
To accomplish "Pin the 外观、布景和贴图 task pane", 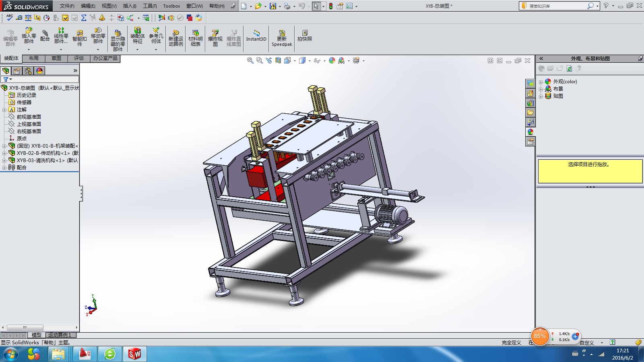I will [640, 58].
